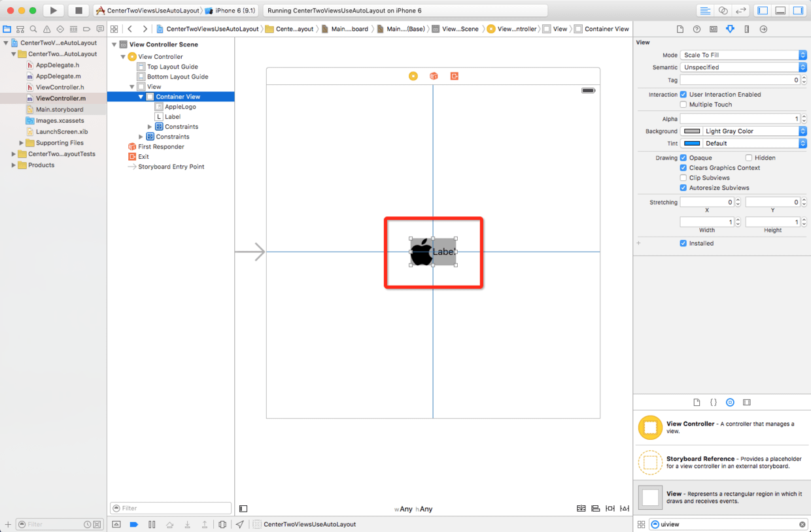Image resolution: width=811 pixels, height=532 pixels.
Task: Hide the utilities panel
Action: (x=799, y=10)
